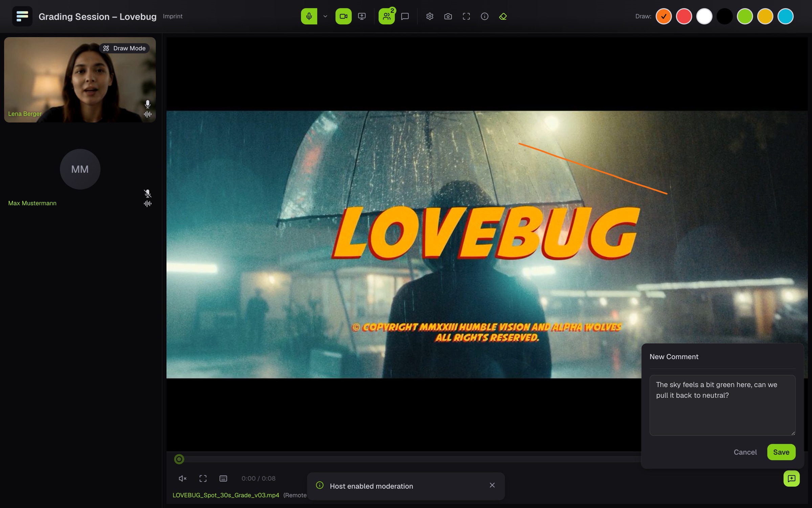Toggle the camera video button
The height and width of the screenshot is (508, 812).
click(x=343, y=16)
